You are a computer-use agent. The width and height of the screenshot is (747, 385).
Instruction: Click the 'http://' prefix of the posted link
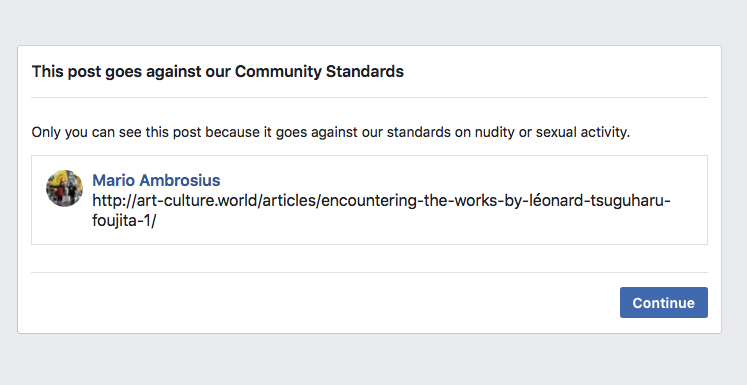tap(114, 201)
